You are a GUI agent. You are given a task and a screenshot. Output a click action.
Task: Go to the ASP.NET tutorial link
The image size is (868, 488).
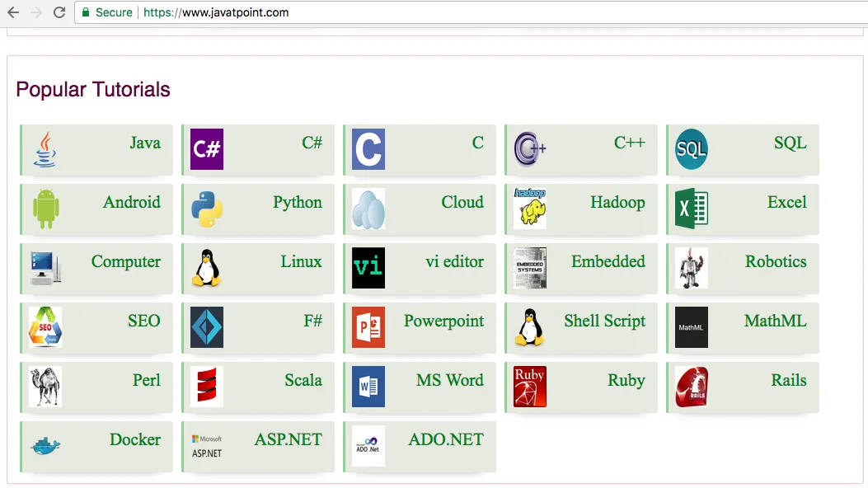point(288,439)
